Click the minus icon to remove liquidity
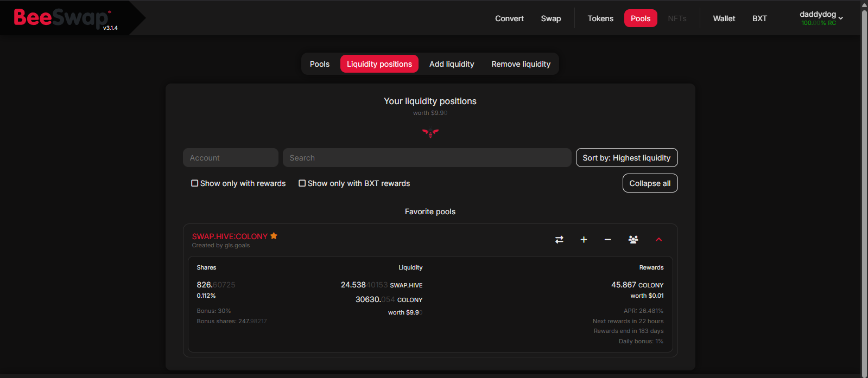The width and height of the screenshot is (868, 378). [x=608, y=240]
